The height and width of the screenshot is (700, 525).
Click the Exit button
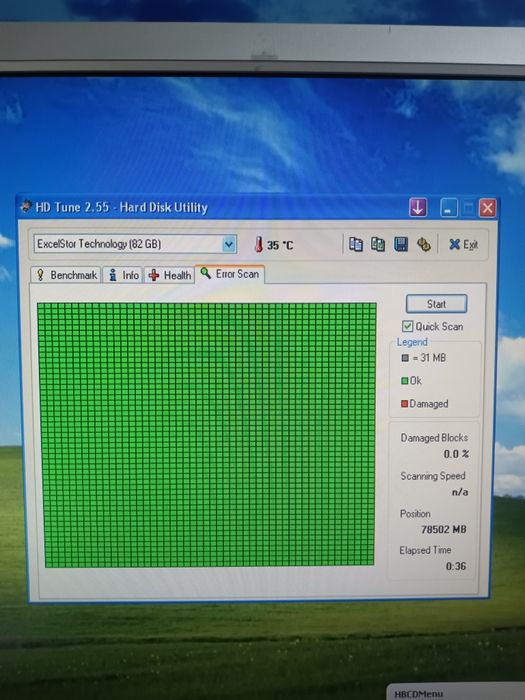(464, 244)
